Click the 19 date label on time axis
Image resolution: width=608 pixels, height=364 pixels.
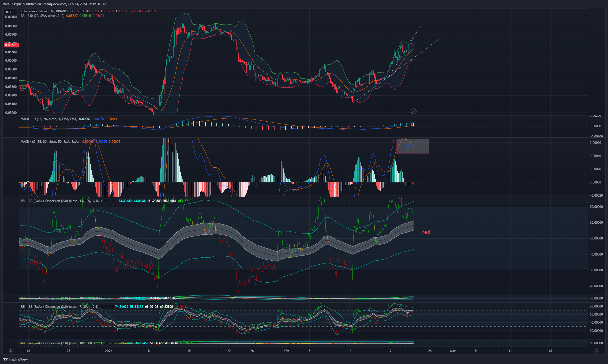(390, 351)
